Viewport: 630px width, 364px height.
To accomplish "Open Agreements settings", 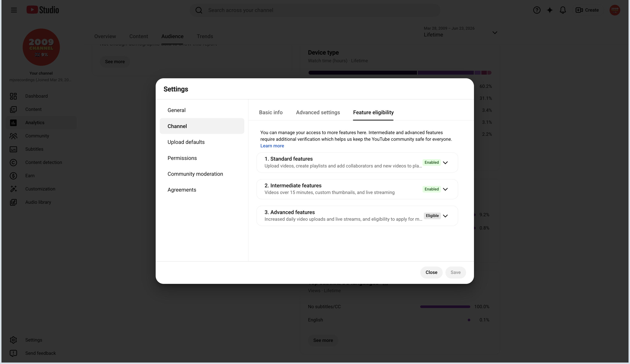I will coord(202,190).
